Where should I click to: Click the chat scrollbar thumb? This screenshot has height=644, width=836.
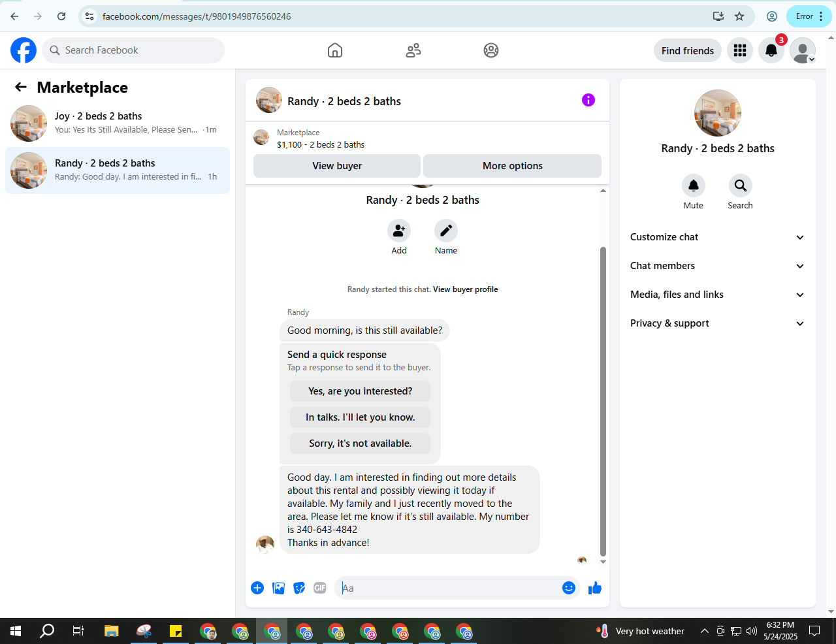(603, 401)
